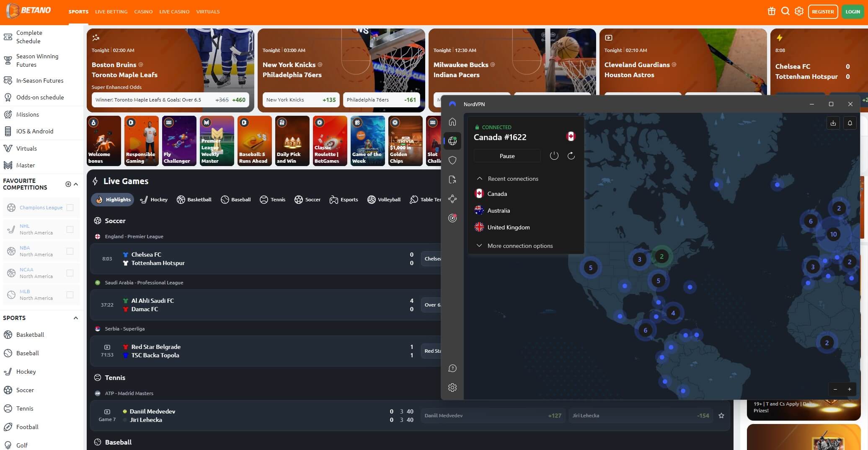The width and height of the screenshot is (868, 450).
Task: Add favourite competition plus icon
Action: point(68,184)
